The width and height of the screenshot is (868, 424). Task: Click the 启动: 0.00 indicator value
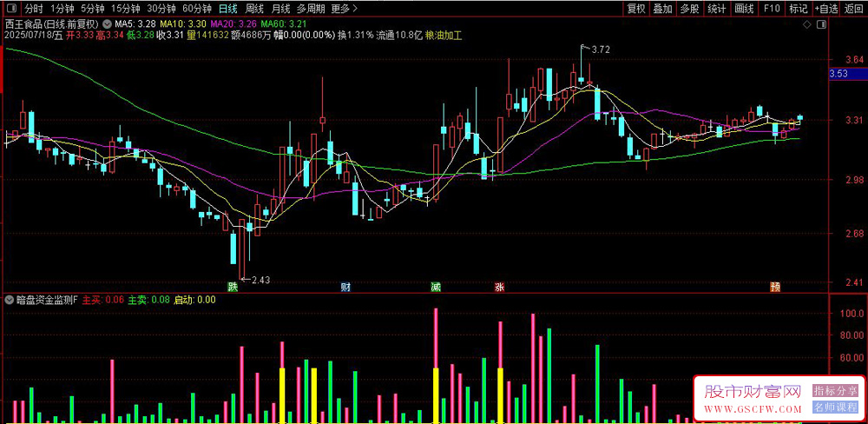tap(194, 300)
